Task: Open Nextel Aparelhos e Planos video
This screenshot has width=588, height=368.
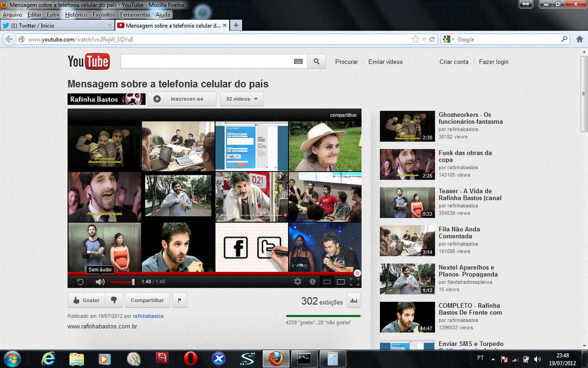Action: point(407,279)
